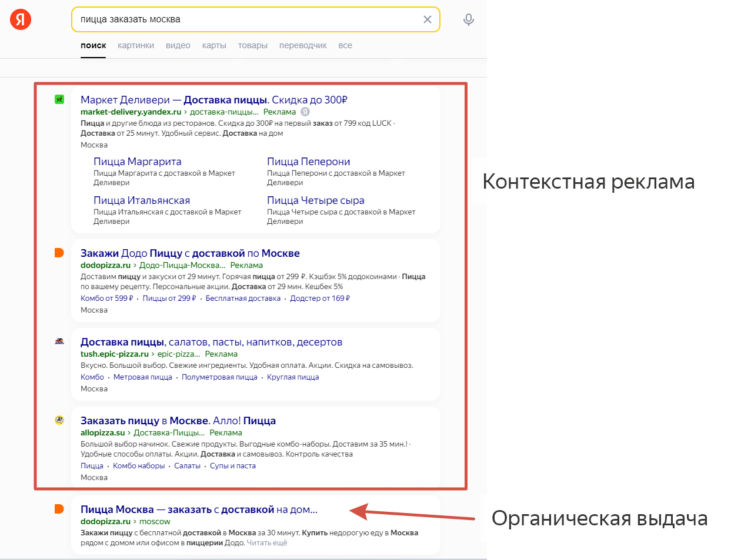Switch to the картинки tab
The height and width of the screenshot is (560, 741).
point(136,45)
